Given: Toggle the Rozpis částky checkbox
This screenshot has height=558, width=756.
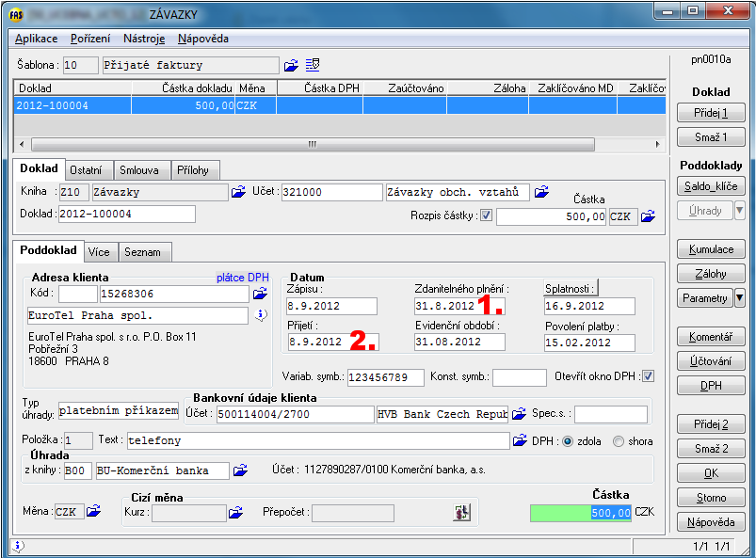Looking at the screenshot, I should tap(486, 216).
